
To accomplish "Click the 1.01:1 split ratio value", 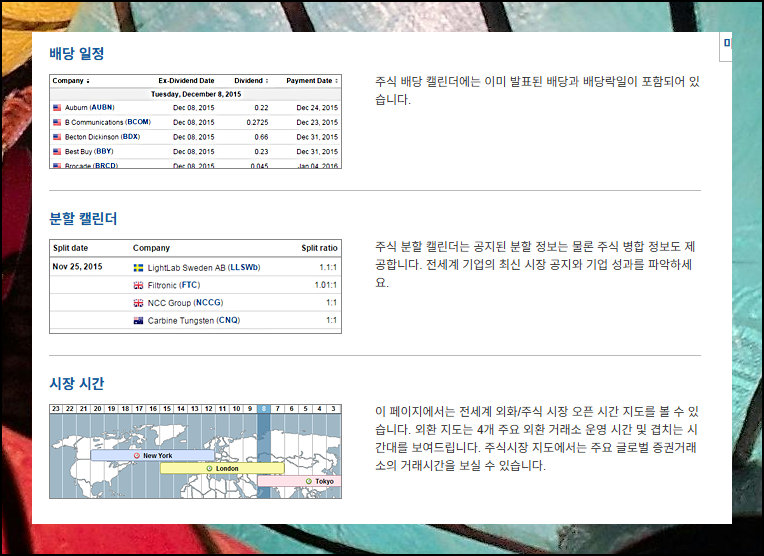I will click(325, 285).
